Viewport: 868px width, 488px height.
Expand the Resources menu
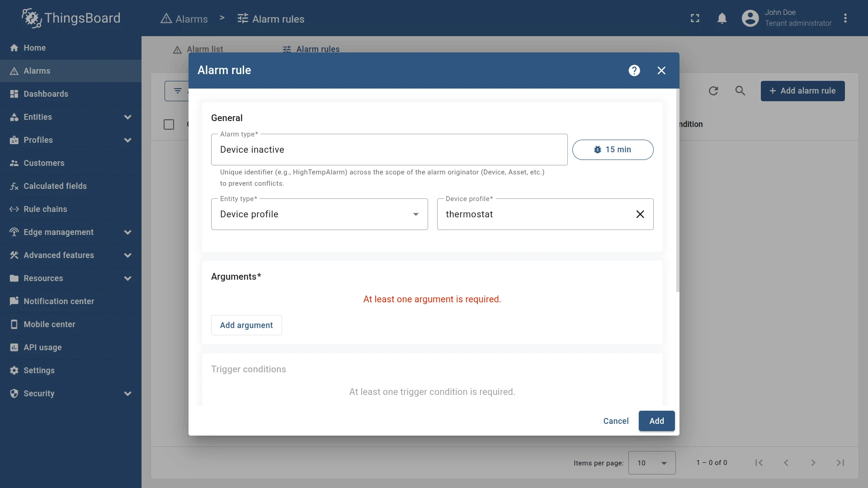[71, 278]
